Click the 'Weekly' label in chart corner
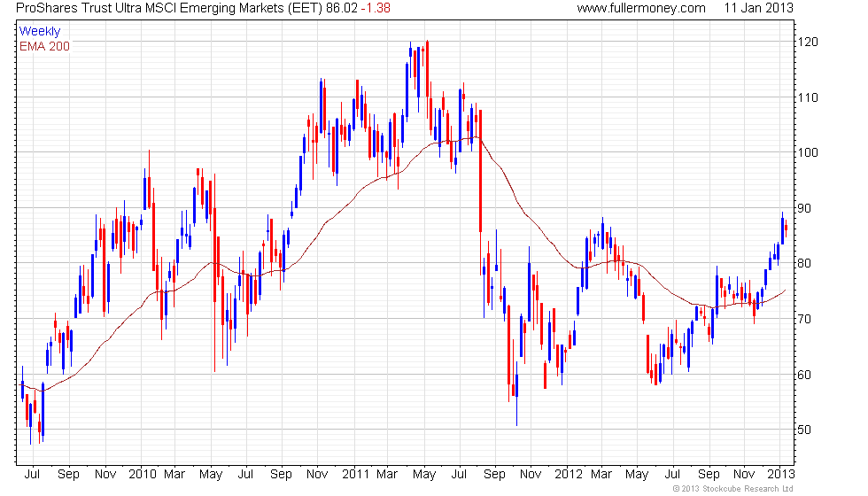The image size is (868, 496). click(x=40, y=32)
